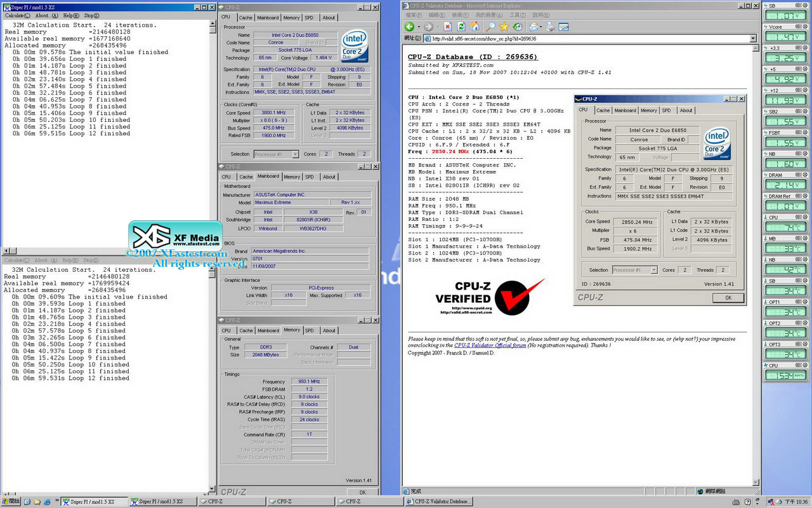Click the Database ID 269636 heading text
The image size is (812, 508).
click(x=473, y=57)
